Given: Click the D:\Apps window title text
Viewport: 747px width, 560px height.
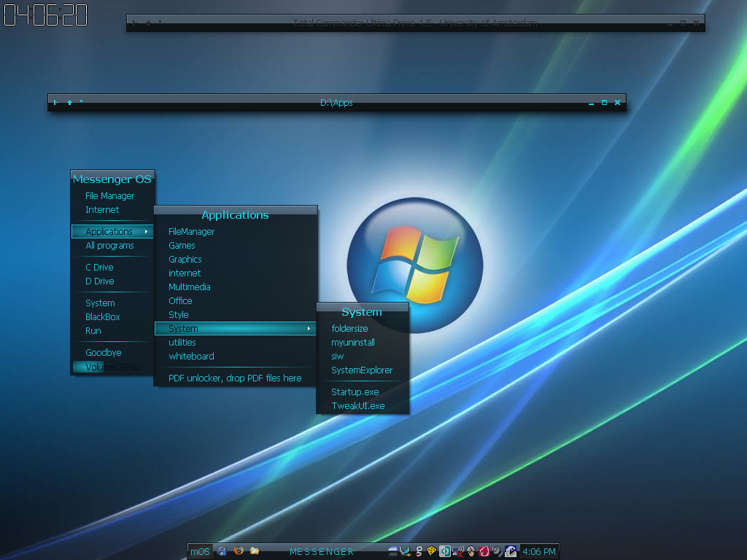Looking at the screenshot, I should click(336, 102).
